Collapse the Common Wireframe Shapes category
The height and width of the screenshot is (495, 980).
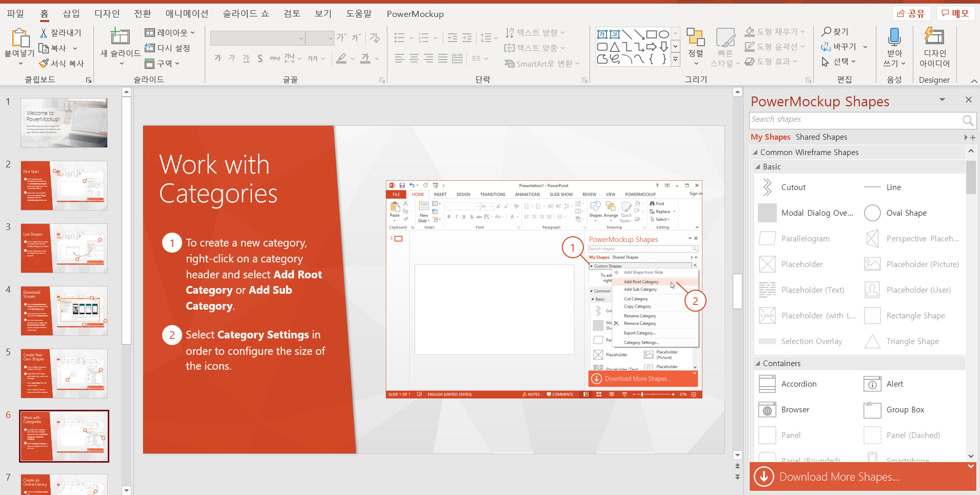(x=755, y=153)
